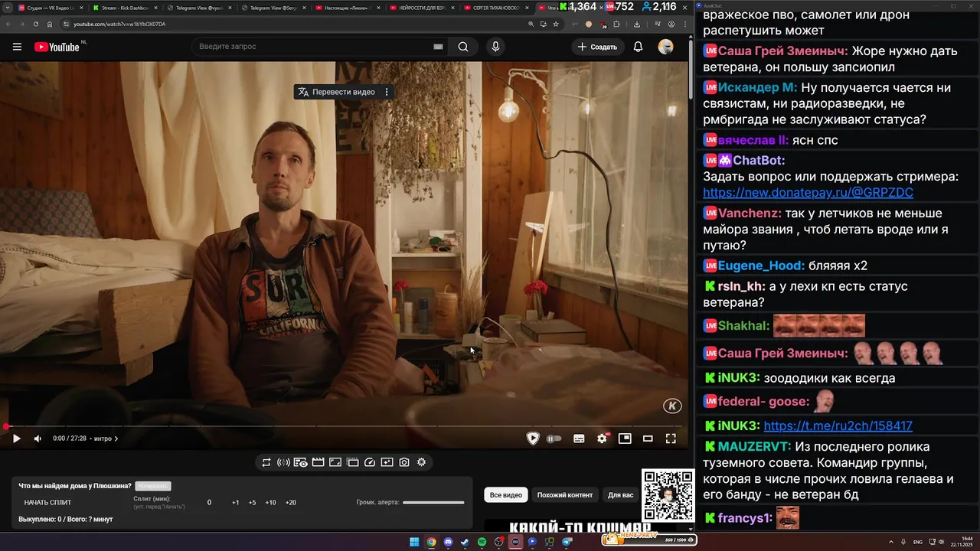
Task: Expand the интро chapter list
Action: coord(106,439)
